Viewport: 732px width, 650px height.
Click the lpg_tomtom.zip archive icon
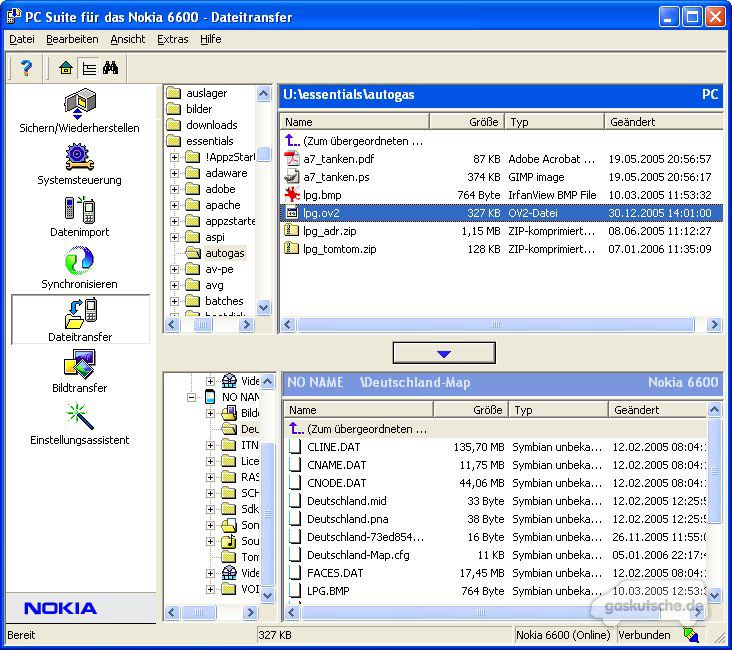292,249
